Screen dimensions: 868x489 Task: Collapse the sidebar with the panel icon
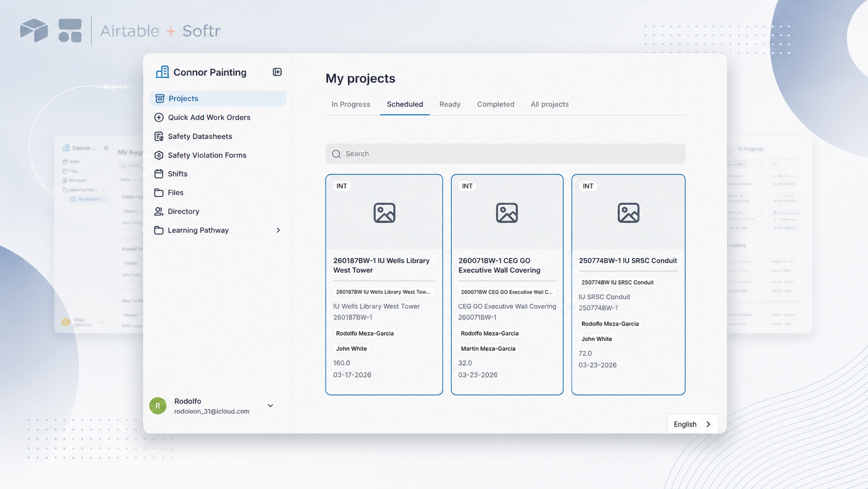pyautogui.click(x=277, y=72)
